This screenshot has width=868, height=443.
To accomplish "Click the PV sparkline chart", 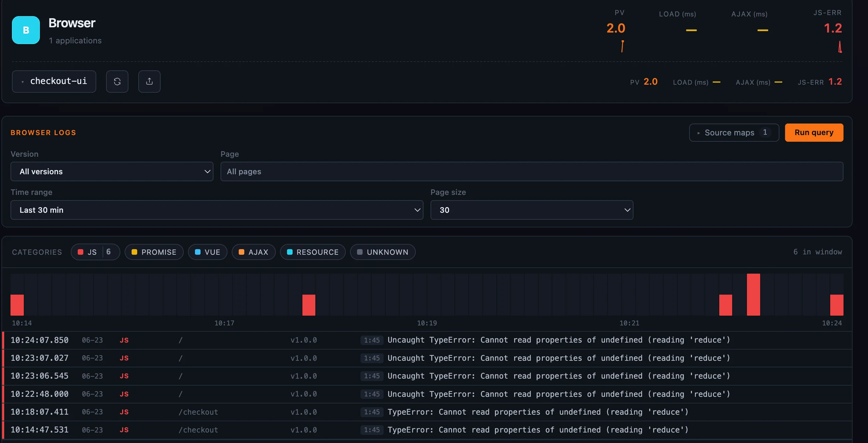I will click(622, 47).
